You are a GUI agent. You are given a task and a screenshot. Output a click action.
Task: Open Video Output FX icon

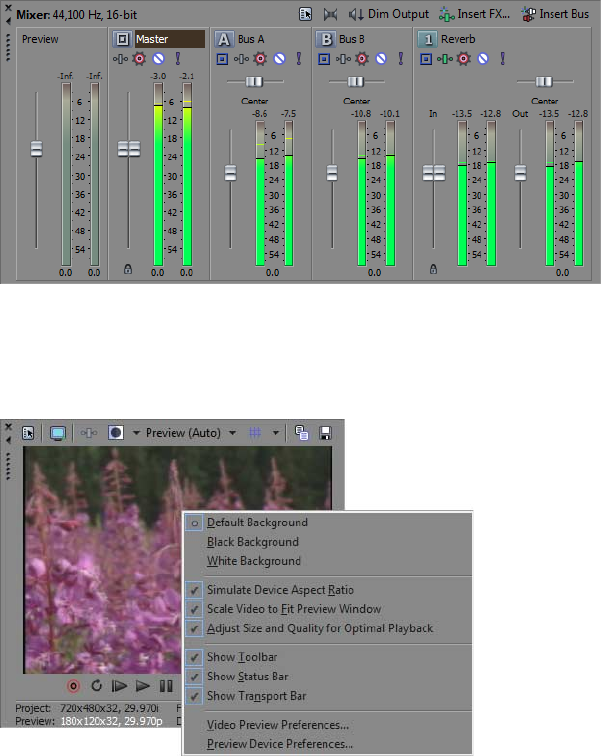pos(89,433)
